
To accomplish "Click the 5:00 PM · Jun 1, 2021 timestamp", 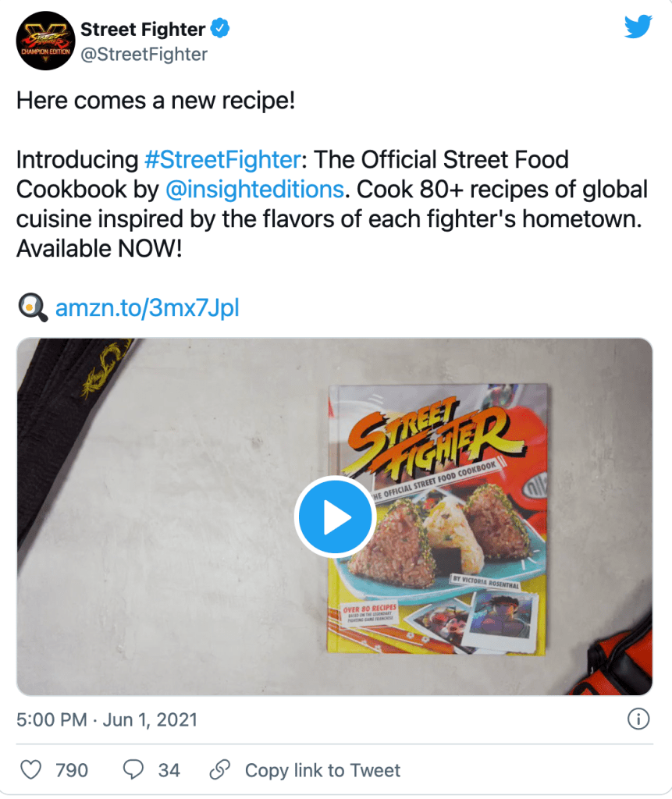I will [x=108, y=719].
